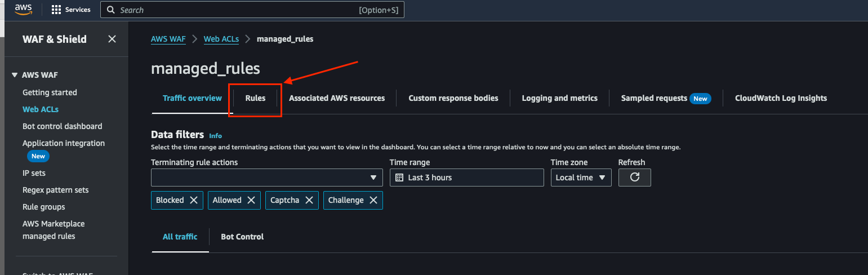This screenshot has height=275, width=868.
Task: Click the Web ACLs breadcrumb link
Action: click(x=221, y=39)
